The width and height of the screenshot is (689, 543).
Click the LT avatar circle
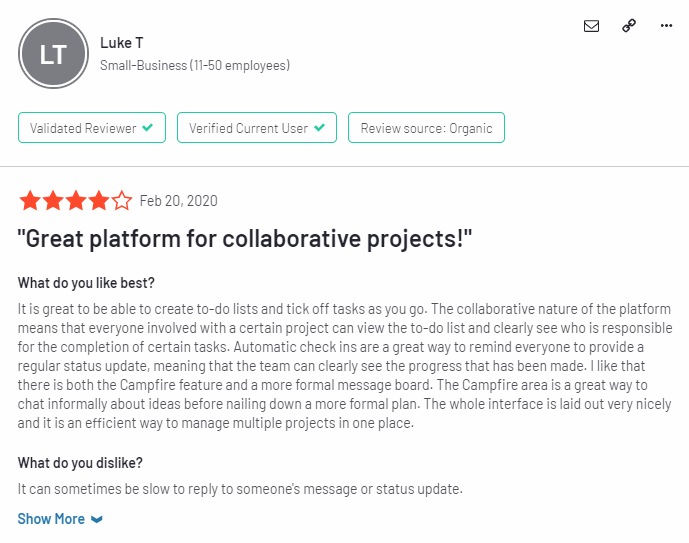53,54
